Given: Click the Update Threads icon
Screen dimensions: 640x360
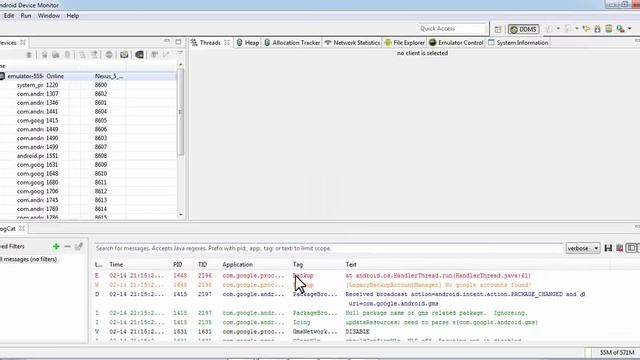Looking at the screenshot, I should (x=82, y=55).
